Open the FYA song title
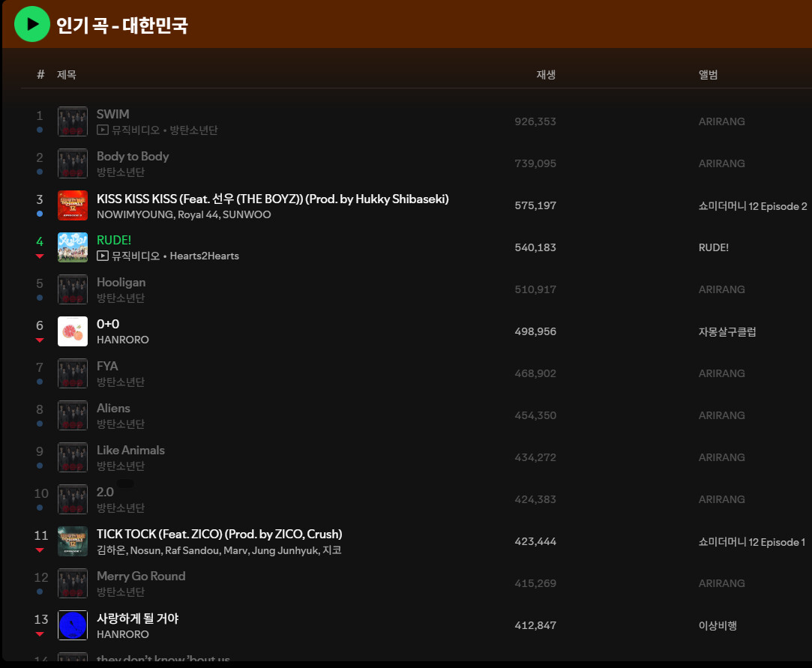The width and height of the screenshot is (812, 668). 107,366
